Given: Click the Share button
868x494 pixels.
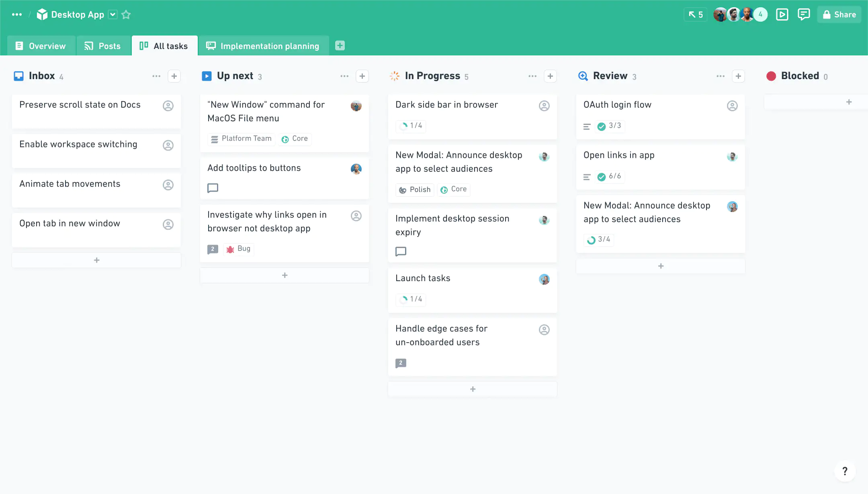Looking at the screenshot, I should click(839, 15).
